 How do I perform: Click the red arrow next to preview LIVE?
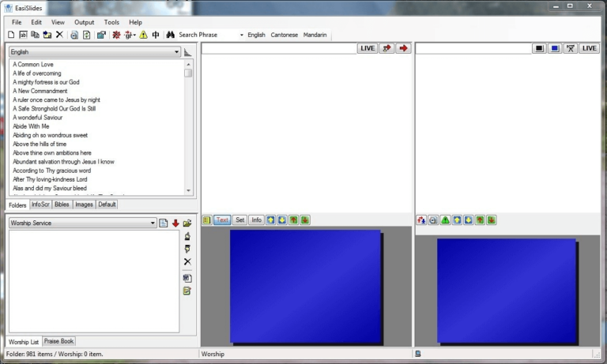point(404,48)
